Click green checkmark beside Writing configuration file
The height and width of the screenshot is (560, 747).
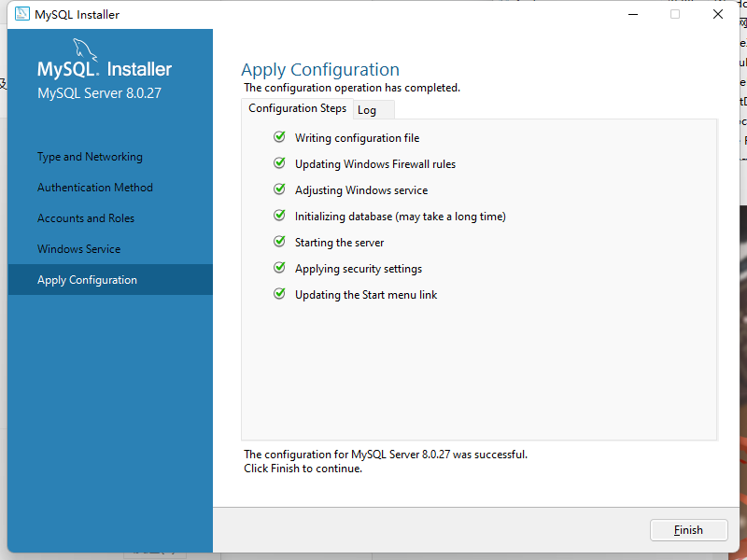(x=279, y=137)
